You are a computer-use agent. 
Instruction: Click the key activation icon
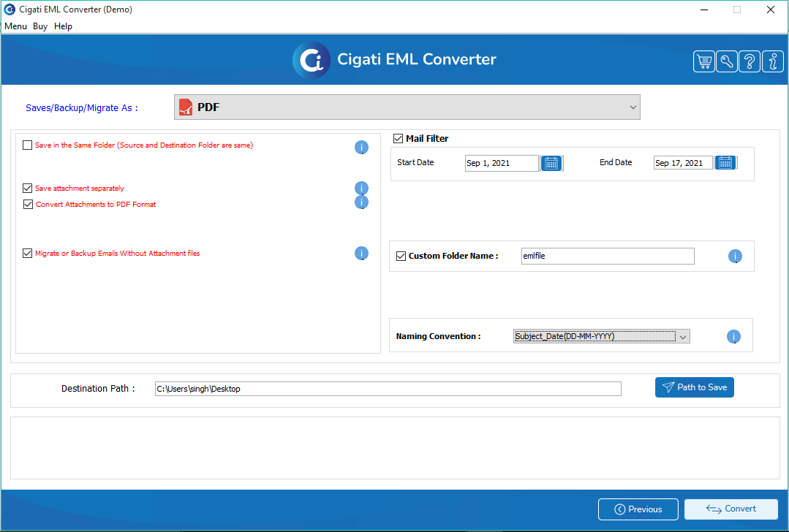tap(727, 62)
